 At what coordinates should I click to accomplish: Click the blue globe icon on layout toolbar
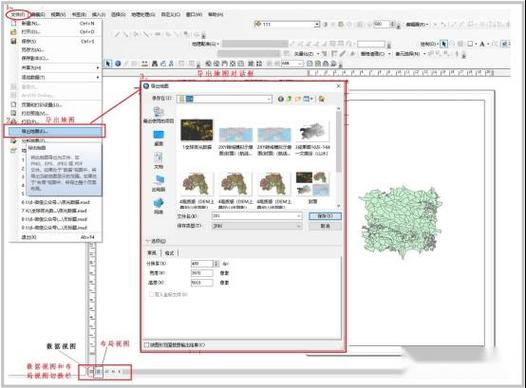pos(118,63)
